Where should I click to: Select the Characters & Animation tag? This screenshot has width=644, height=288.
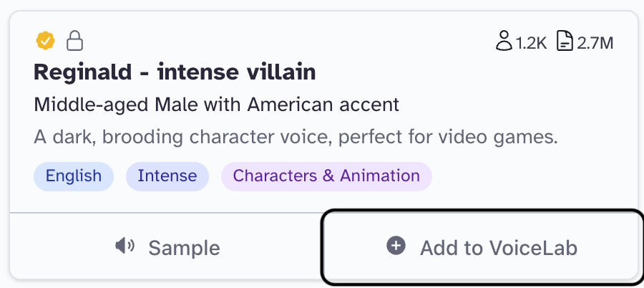coord(326,176)
